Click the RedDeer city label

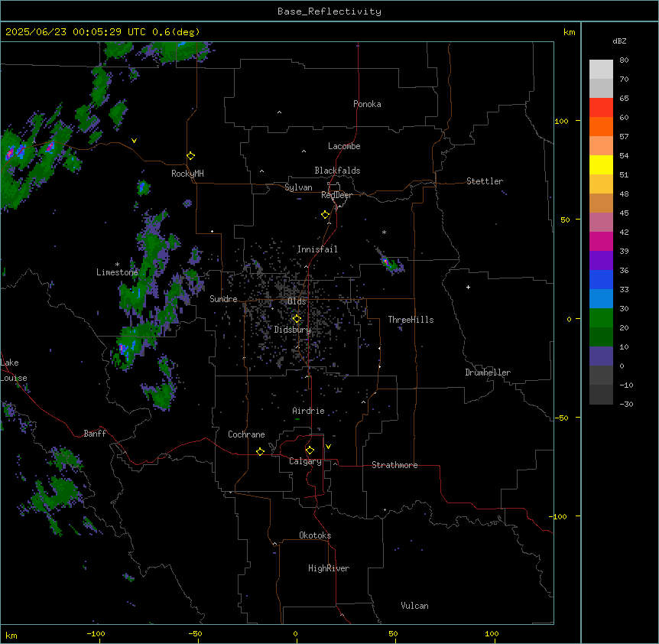(x=336, y=195)
